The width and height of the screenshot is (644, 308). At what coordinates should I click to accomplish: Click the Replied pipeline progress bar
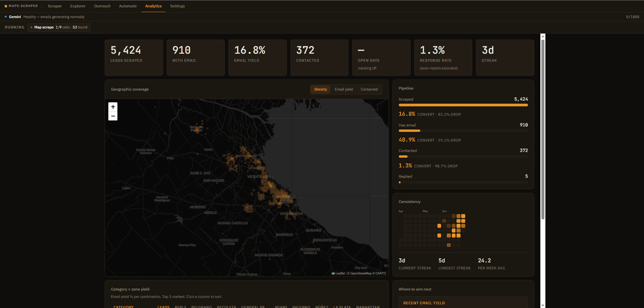pyautogui.click(x=463, y=183)
